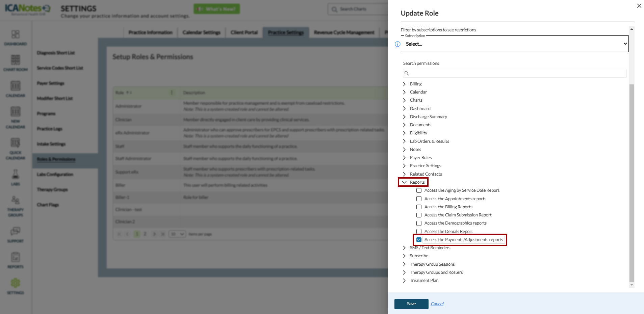Uncheck Access the Payments/Adjustments reports
Viewport: 644px width, 314px height.
pyautogui.click(x=419, y=240)
